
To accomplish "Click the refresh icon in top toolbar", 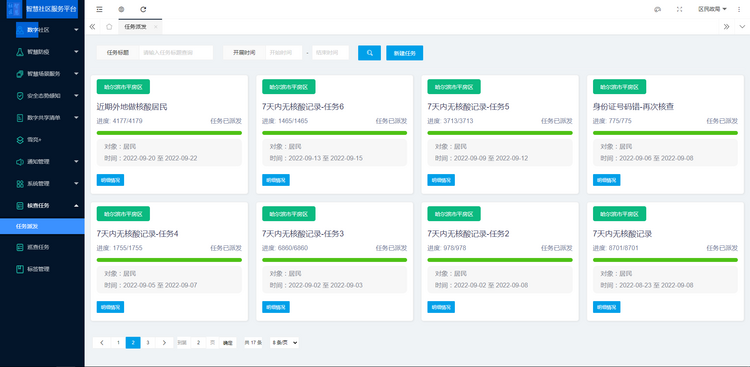I will coord(143,9).
